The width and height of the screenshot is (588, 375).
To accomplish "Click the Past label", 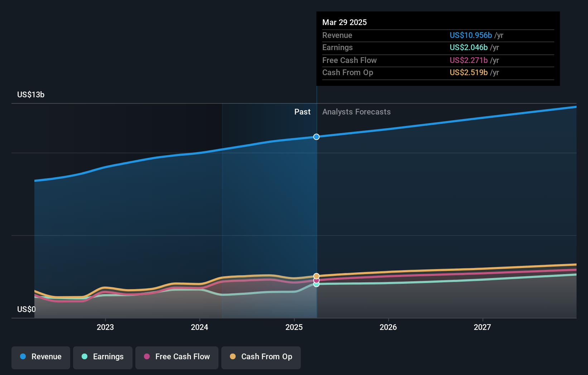I will [302, 112].
